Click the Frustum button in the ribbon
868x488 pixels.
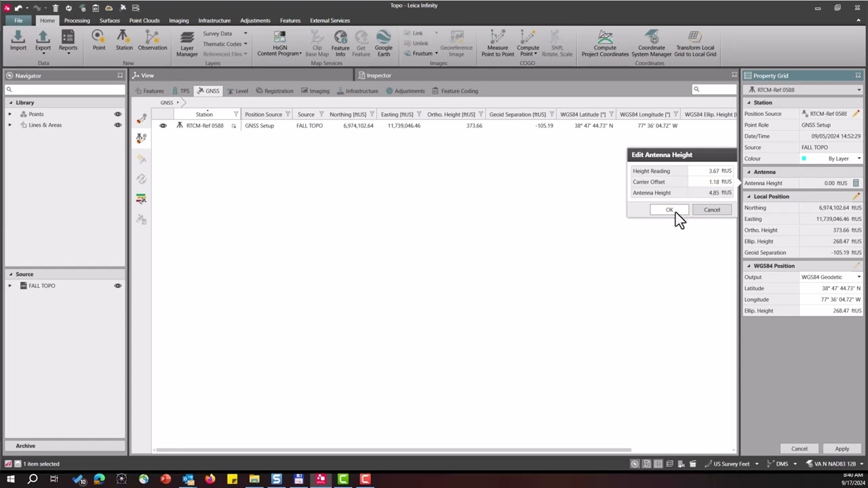422,54
